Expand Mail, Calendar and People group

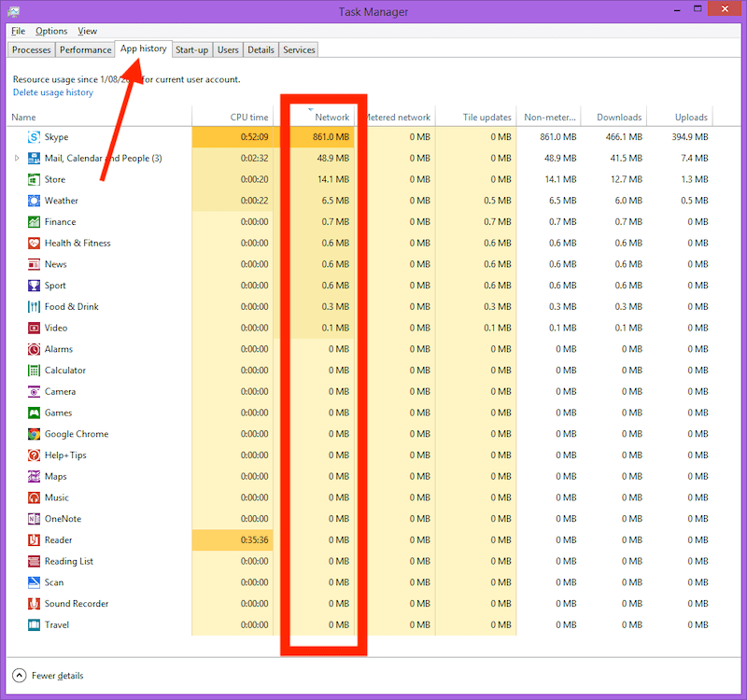click(x=17, y=159)
